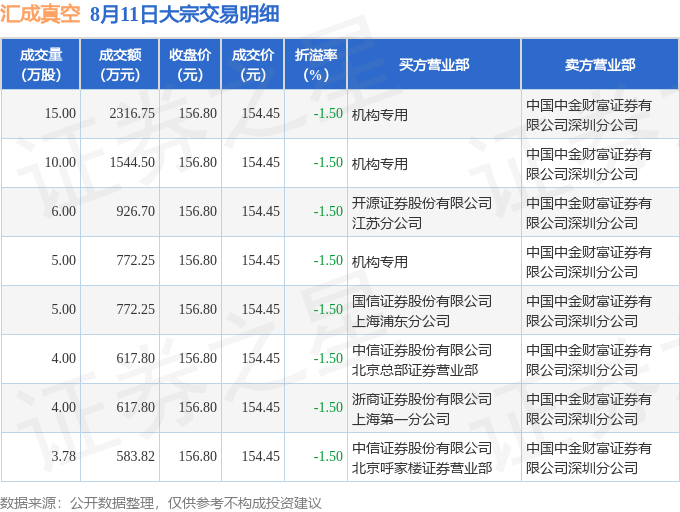Click the 1544.50 transaction amount cell
The image size is (680, 512).
(120, 163)
